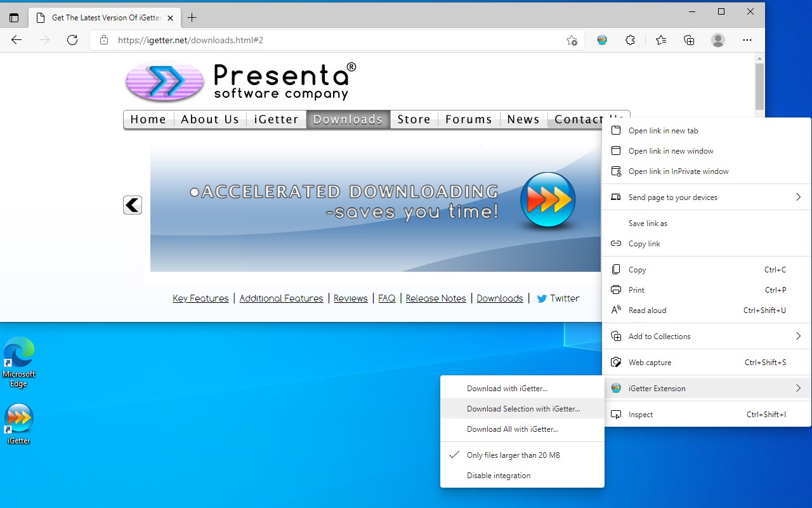Follow the Additional Features link

pos(281,298)
